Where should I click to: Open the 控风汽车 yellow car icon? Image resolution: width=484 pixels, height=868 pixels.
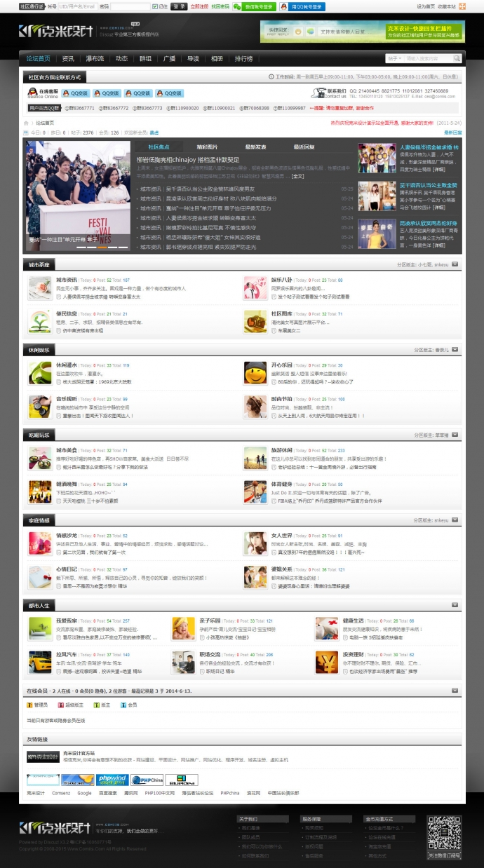pos(39,662)
